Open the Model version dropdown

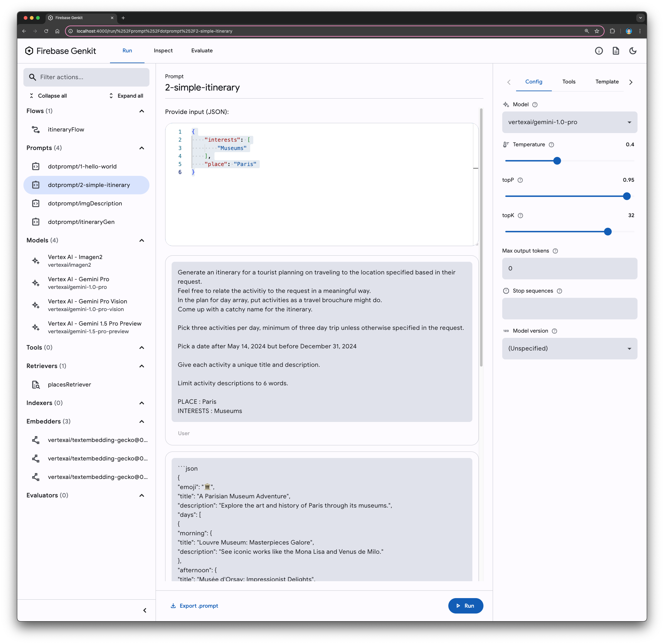(568, 348)
